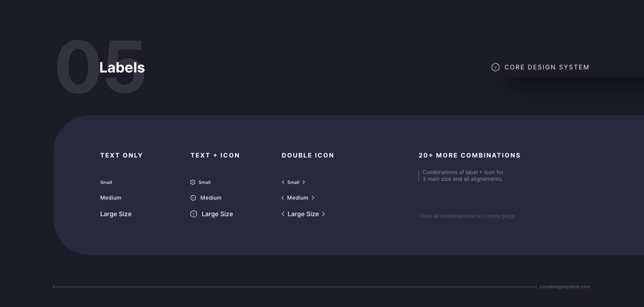Image resolution: width=644 pixels, height=307 pixels.
Task: Click left chevron of Large Size double-icon label
Action: pos(283,214)
